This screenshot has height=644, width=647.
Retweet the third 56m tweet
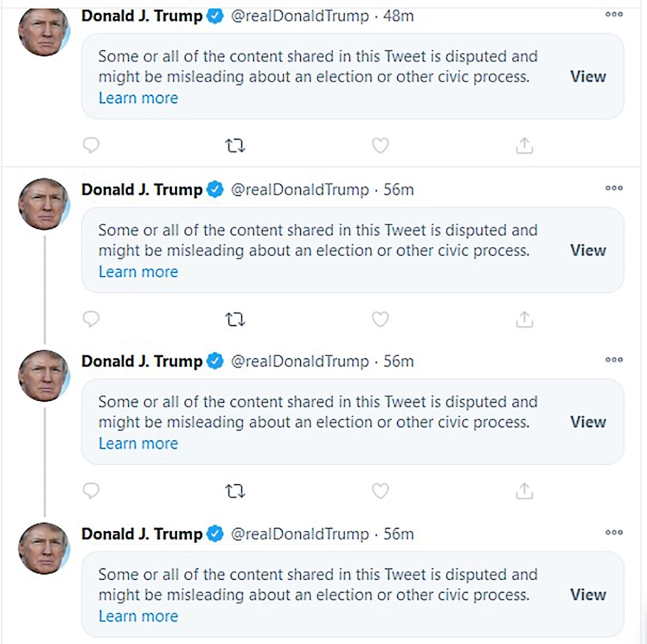[x=236, y=491]
